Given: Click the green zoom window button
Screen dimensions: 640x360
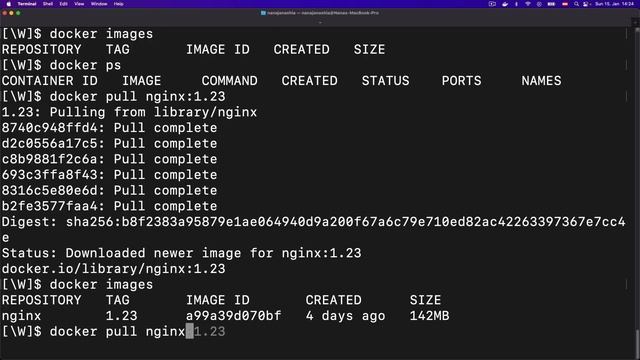Looking at the screenshot, I should [18, 13].
